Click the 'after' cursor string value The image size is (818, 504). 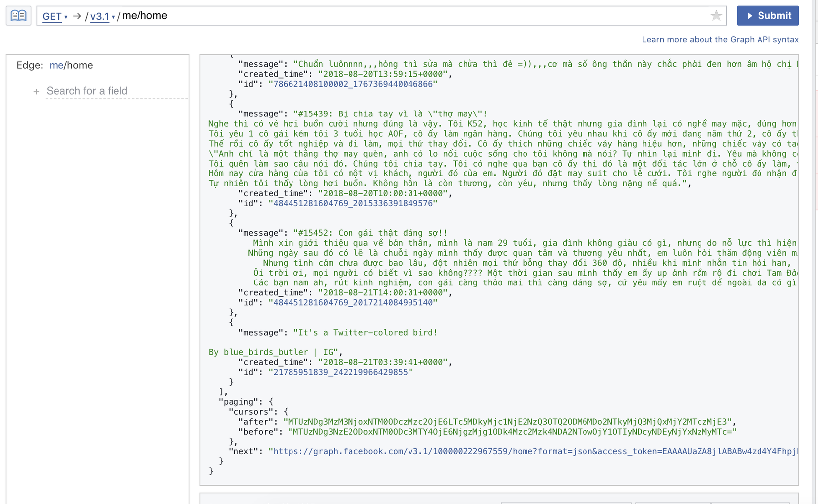(507, 422)
